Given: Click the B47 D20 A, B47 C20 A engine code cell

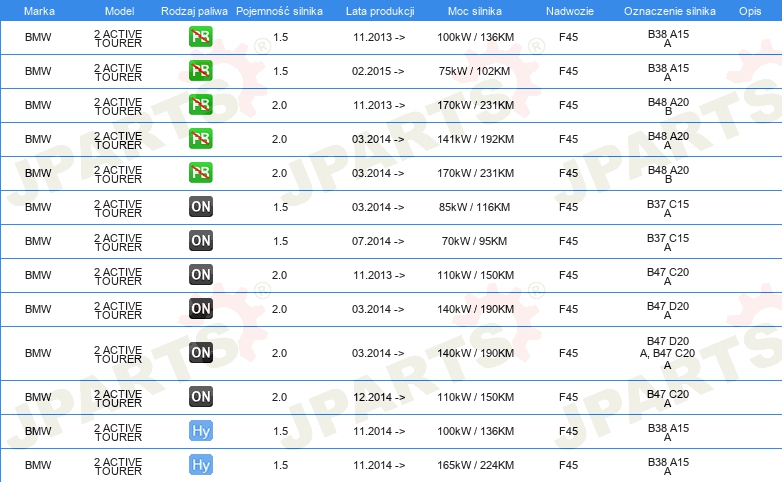Looking at the screenshot, I should tap(667, 353).
